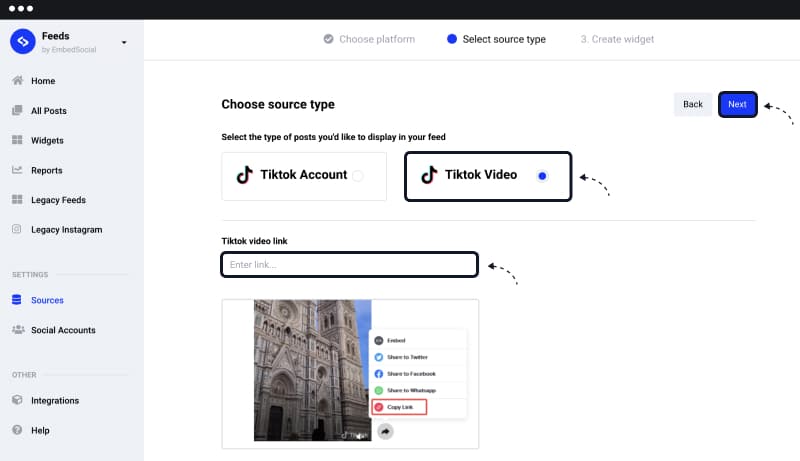Jump to Create widget step
The image size is (800, 461).
point(617,39)
